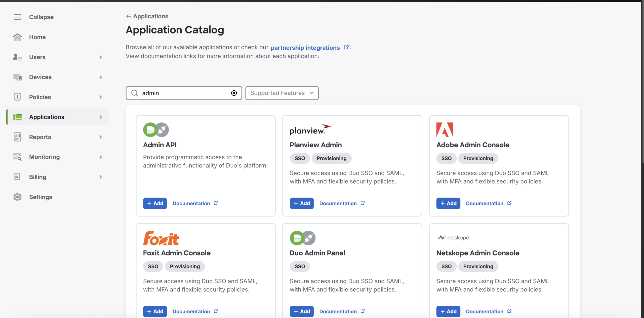644x318 pixels.
Task: Click the Settings gear icon
Action: click(17, 197)
